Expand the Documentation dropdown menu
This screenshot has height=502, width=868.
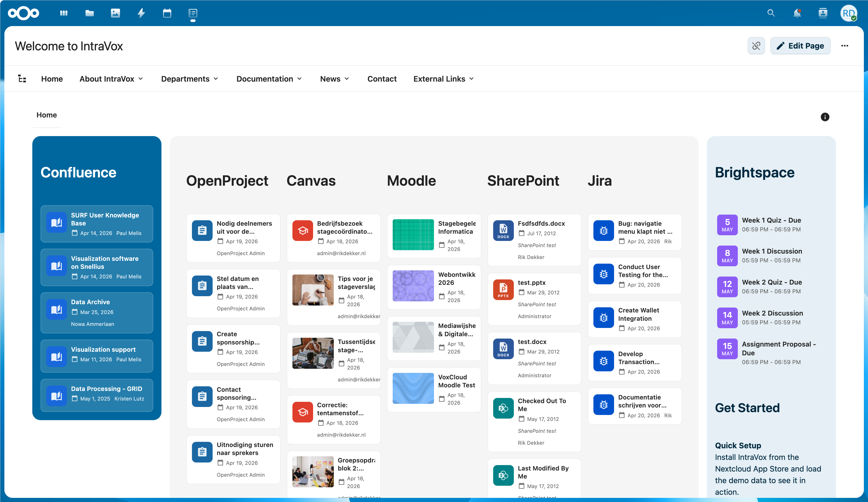click(269, 79)
